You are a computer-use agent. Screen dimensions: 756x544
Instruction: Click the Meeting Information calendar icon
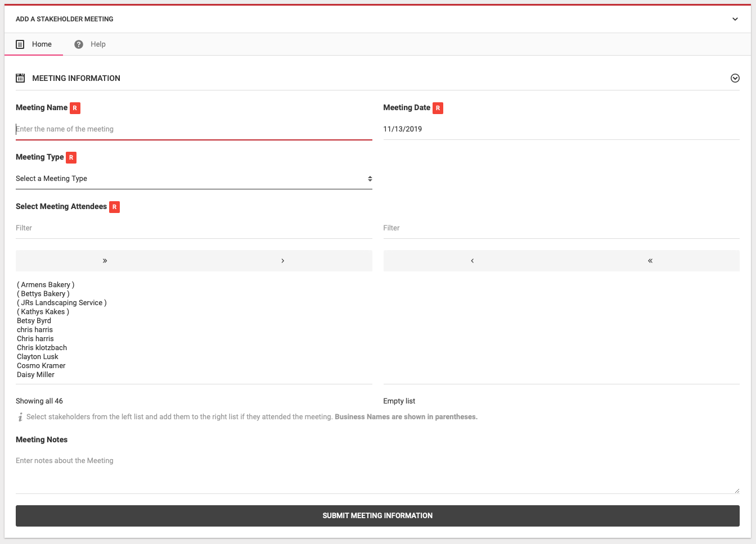(20, 78)
